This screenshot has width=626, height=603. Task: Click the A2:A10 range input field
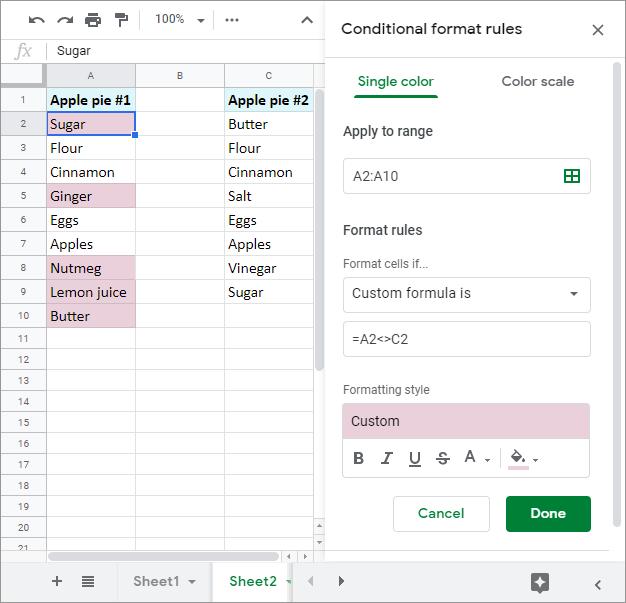pos(467,176)
